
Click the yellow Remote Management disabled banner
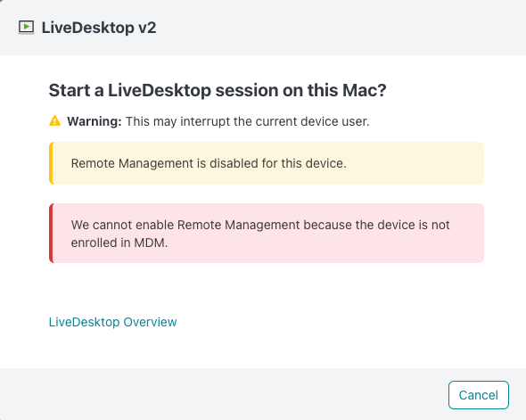click(x=267, y=163)
